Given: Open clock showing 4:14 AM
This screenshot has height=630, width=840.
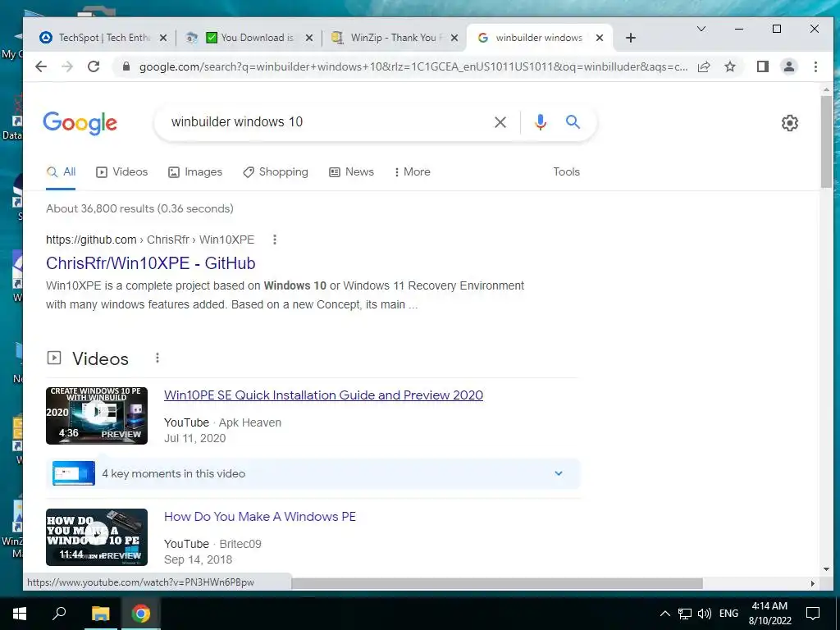Looking at the screenshot, I should coord(769,614).
